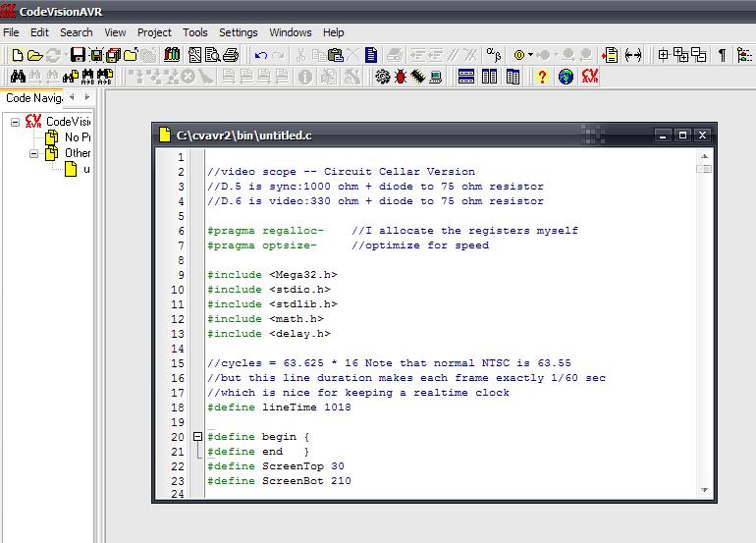Open the Tools menu
756x543 pixels.
[x=194, y=32]
